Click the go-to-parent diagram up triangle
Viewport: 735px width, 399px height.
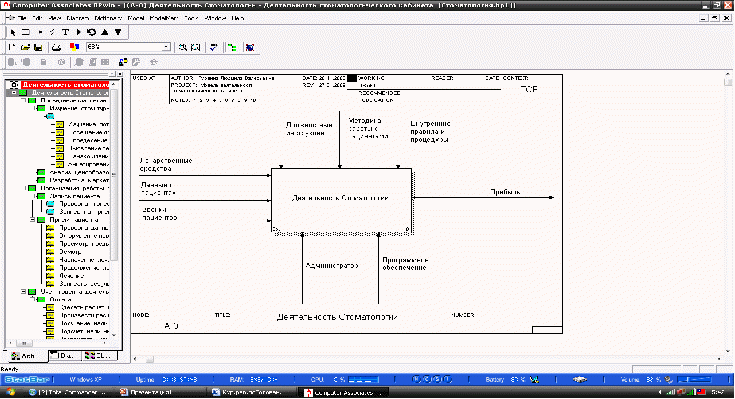pos(105,32)
